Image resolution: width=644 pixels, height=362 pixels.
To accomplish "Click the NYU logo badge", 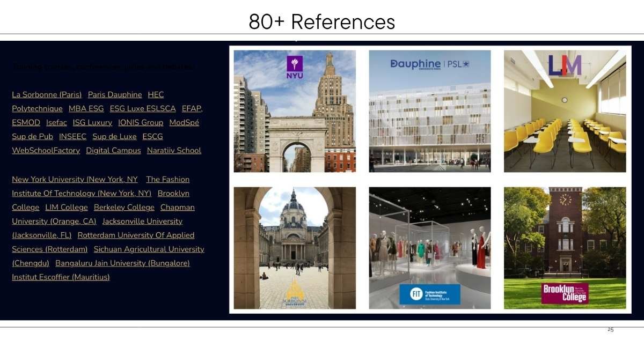I will point(295,68).
